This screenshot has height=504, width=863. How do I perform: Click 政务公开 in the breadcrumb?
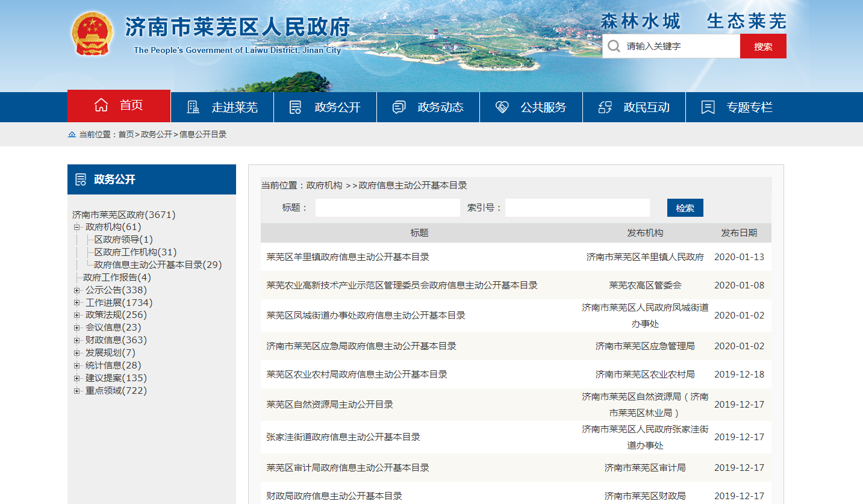[157, 134]
